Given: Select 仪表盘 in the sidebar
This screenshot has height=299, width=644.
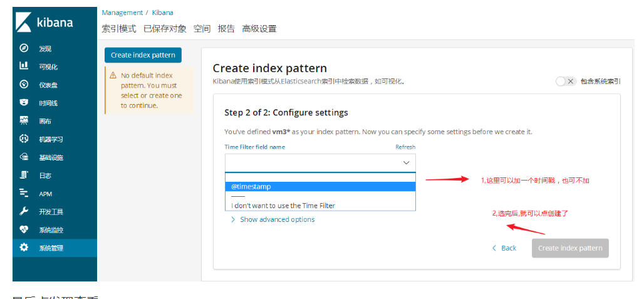Looking at the screenshot, I should (48, 85).
